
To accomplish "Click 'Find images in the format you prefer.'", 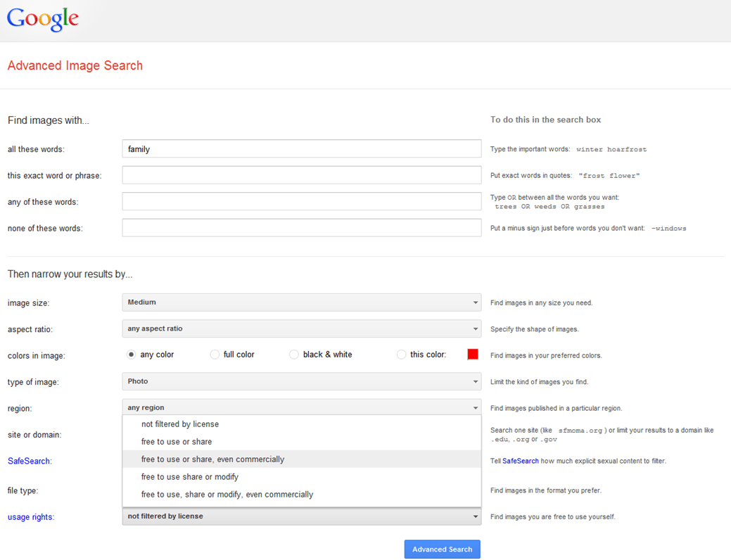I will point(546,490).
